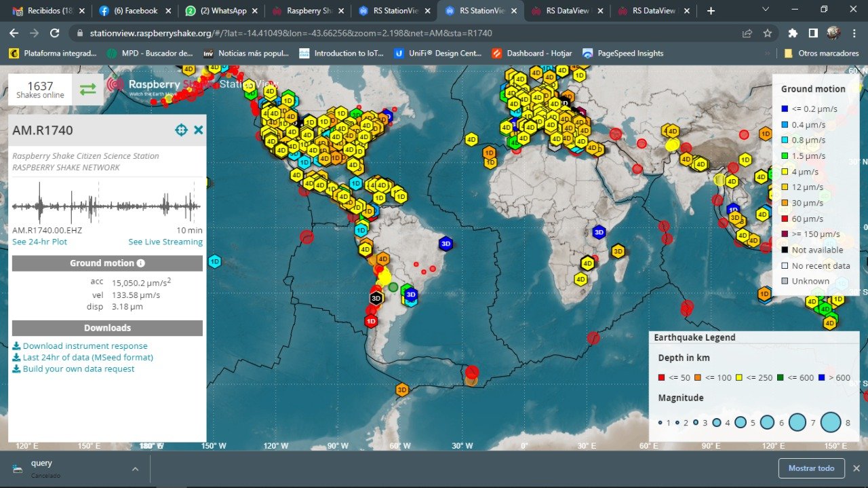Viewport: 868px width, 488px height.
Task: Open the See 24-hr Plot link
Action: click(x=39, y=242)
